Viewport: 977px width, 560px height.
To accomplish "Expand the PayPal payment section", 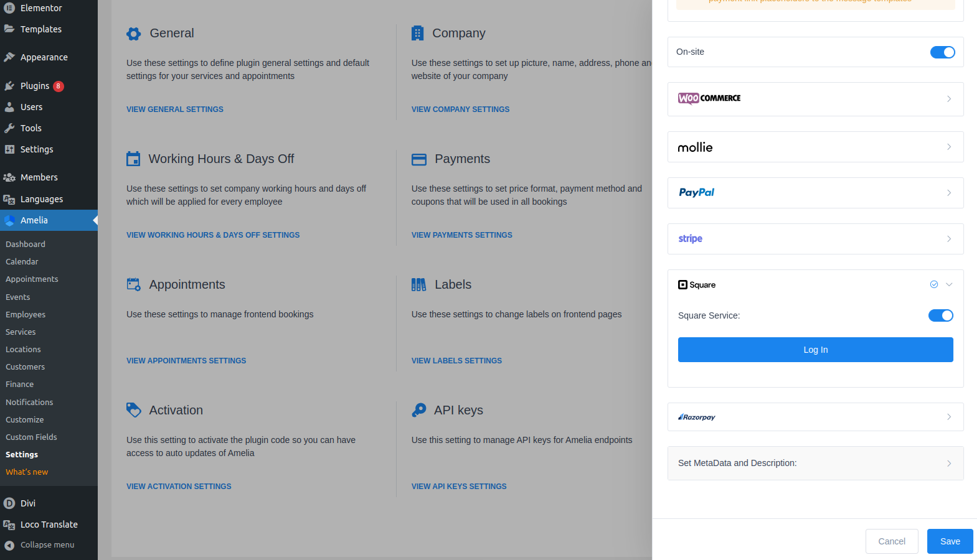I will (816, 193).
